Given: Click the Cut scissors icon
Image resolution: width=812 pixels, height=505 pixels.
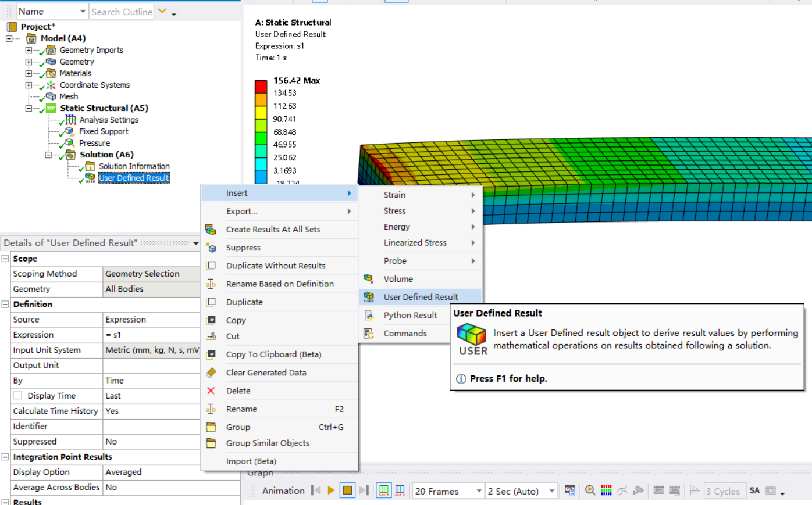Looking at the screenshot, I should pyautogui.click(x=211, y=336).
